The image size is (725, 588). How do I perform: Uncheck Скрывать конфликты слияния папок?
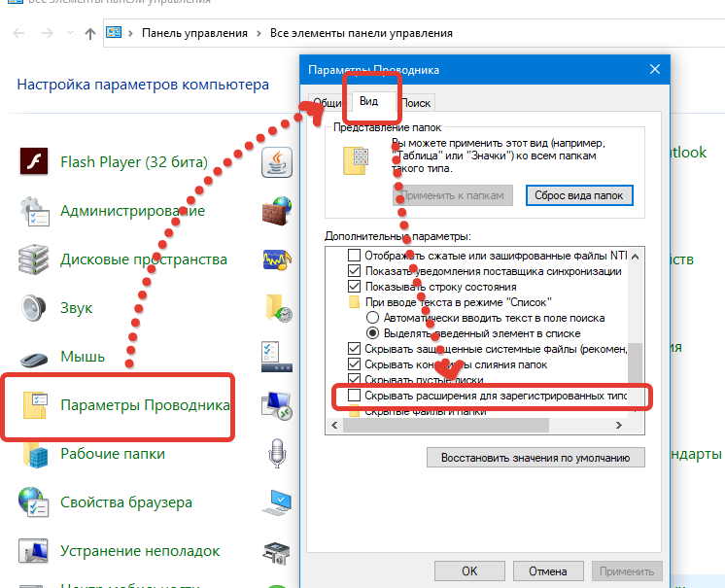(x=354, y=364)
